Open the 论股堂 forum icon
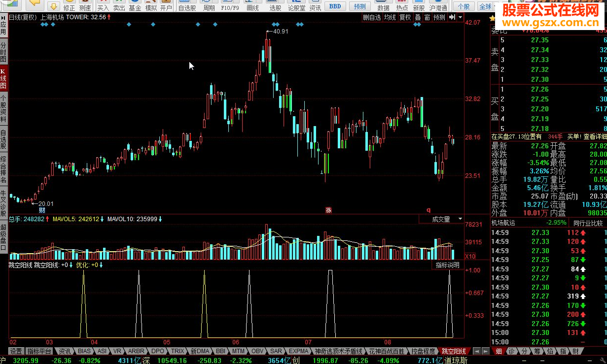 pos(296,6)
